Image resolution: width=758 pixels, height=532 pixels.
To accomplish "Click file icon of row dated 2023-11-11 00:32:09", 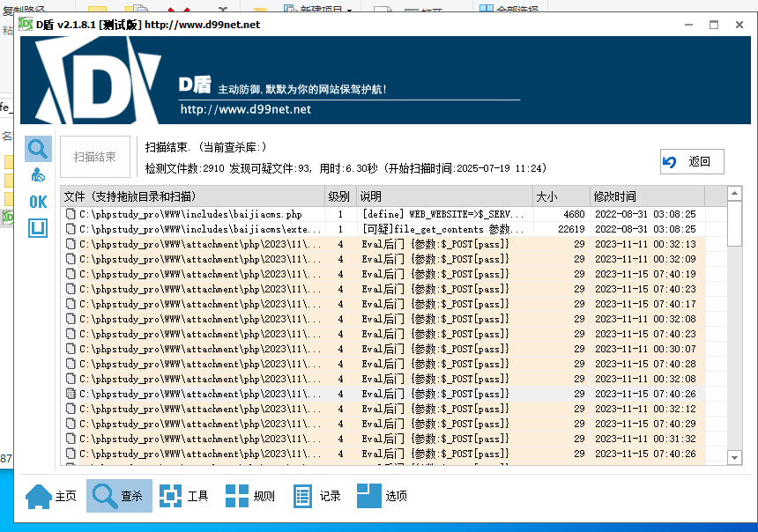I will [71, 259].
